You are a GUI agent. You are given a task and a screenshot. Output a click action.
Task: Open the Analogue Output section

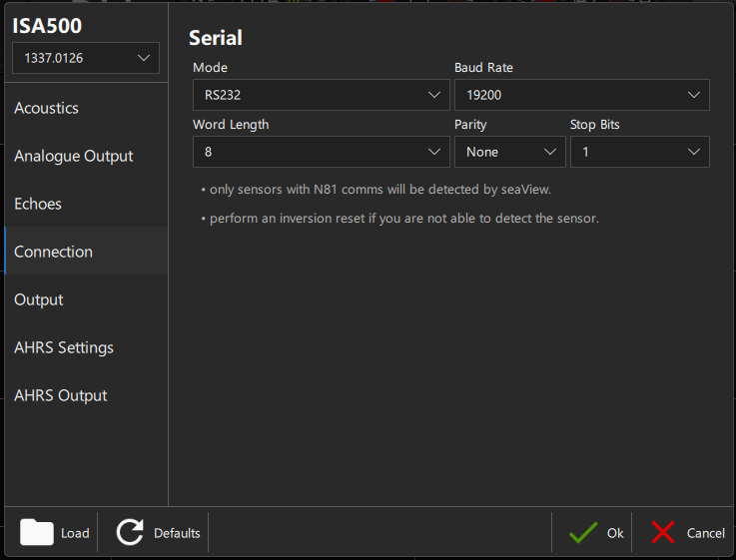73,156
